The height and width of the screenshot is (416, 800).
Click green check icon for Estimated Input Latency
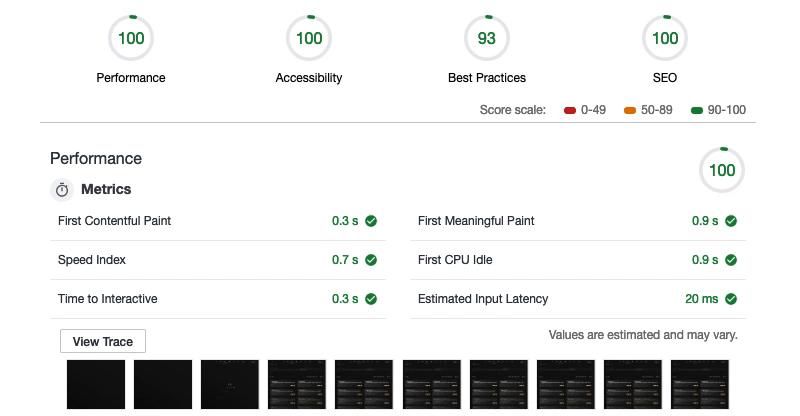point(731,299)
